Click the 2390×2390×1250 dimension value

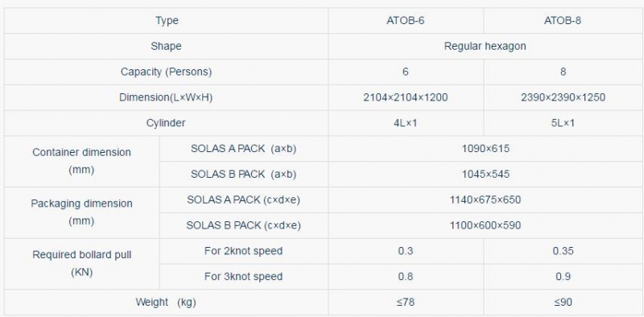coord(563,97)
